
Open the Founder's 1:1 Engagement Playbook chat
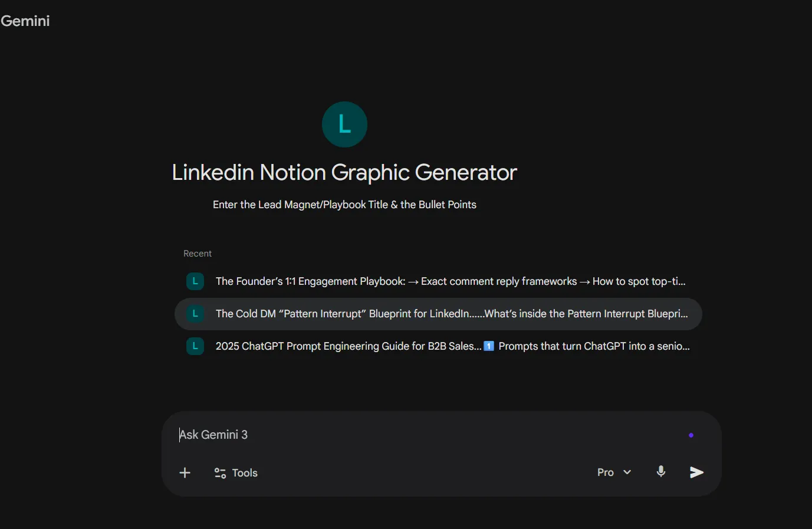450,281
